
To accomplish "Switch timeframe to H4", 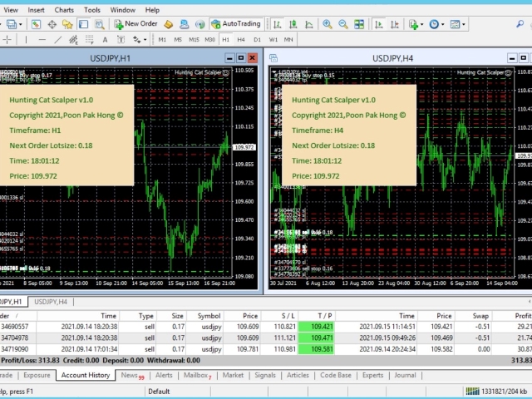I will pos(241,40).
